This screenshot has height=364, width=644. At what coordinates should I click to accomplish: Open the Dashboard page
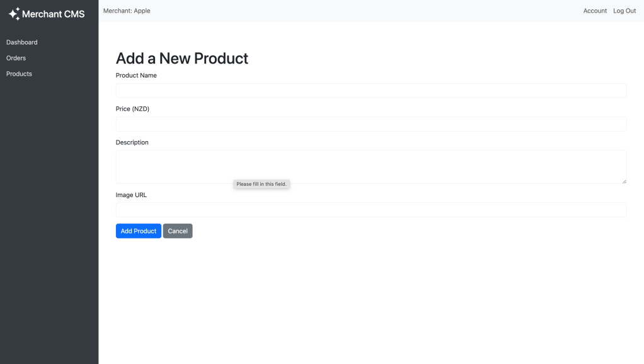click(22, 42)
